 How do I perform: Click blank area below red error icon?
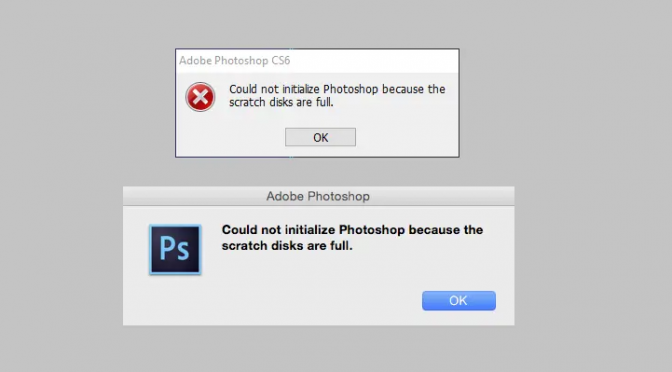[x=200, y=134]
